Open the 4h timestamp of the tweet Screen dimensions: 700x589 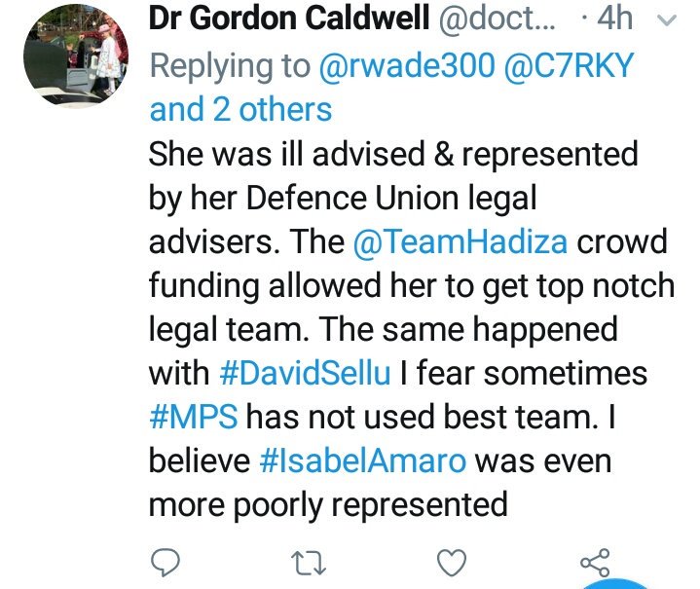tap(614, 18)
